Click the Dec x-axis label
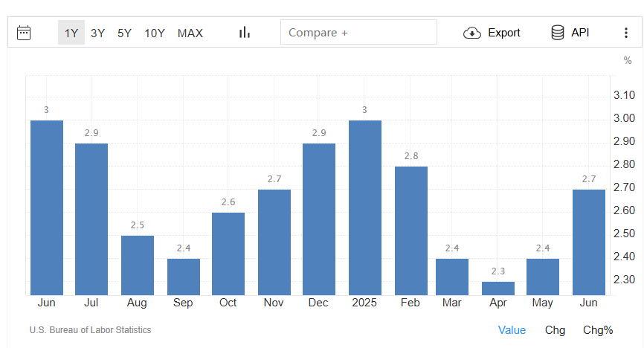 pyautogui.click(x=318, y=303)
